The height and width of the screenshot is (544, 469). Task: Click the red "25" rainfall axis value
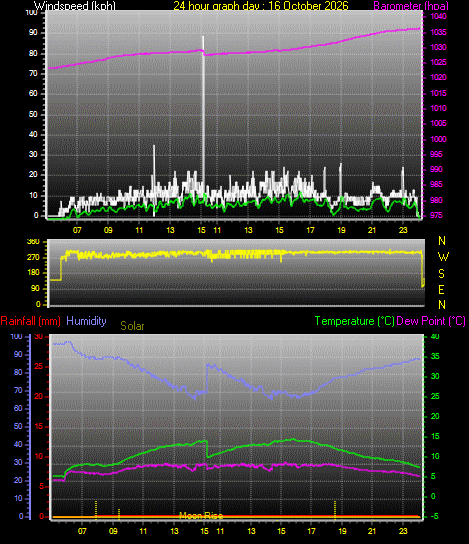point(39,367)
